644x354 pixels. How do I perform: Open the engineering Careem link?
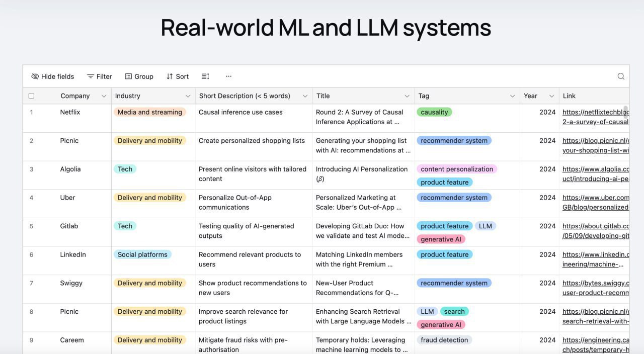click(x=596, y=345)
